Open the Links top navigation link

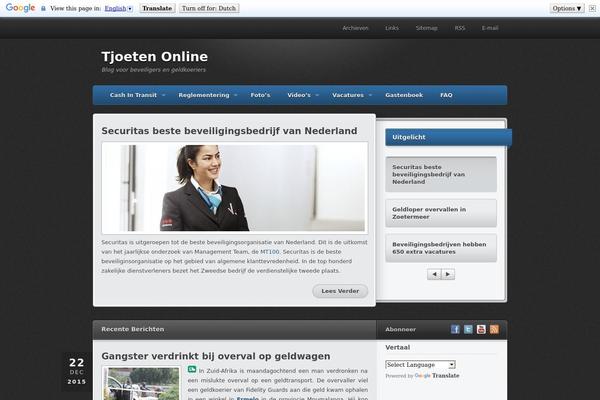pyautogui.click(x=392, y=28)
